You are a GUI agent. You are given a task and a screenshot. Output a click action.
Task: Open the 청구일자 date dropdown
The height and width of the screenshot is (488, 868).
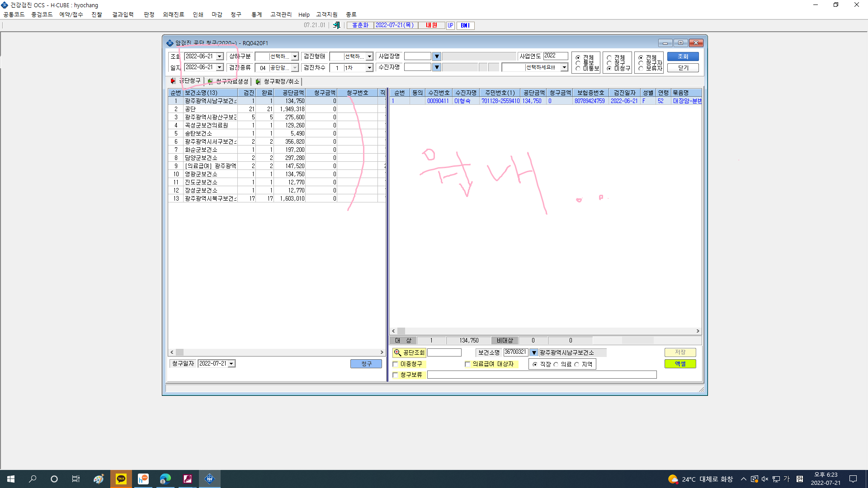click(x=231, y=364)
